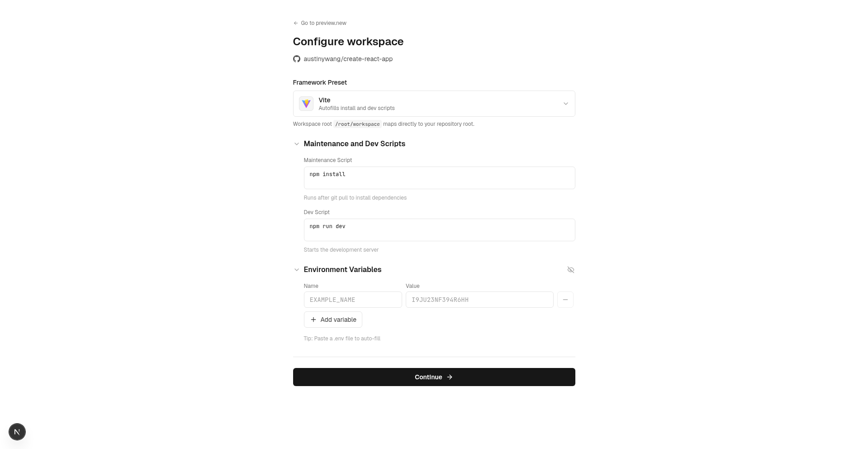Click the environment variable Value field
The image size is (868, 449).
[x=479, y=300]
